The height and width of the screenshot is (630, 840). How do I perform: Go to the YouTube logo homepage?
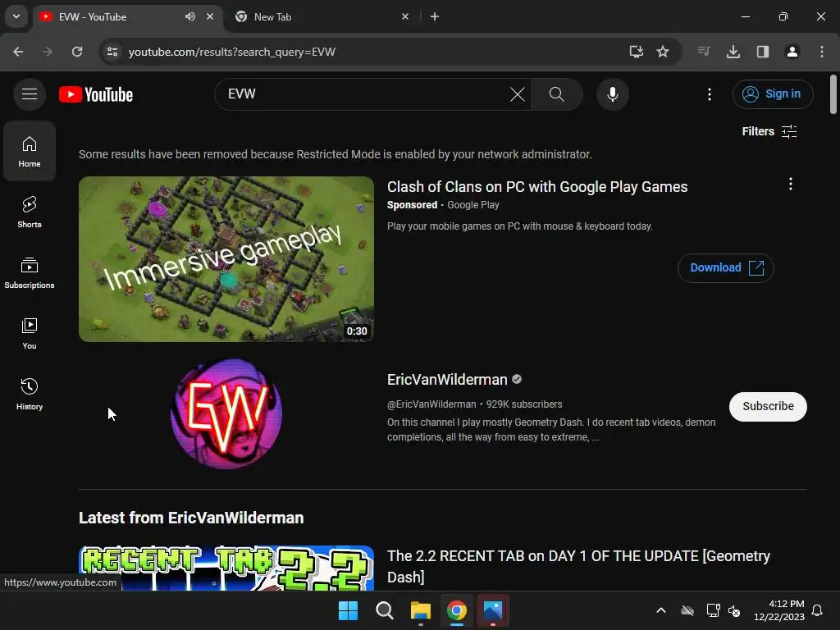click(x=96, y=94)
